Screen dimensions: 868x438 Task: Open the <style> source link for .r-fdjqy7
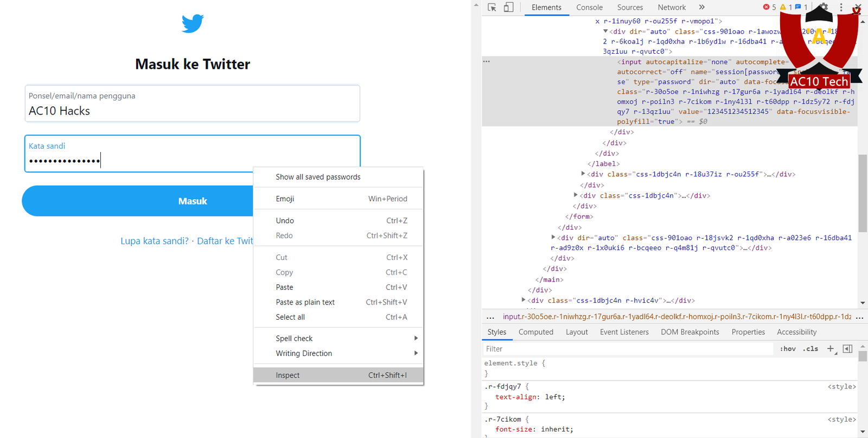pyautogui.click(x=841, y=386)
